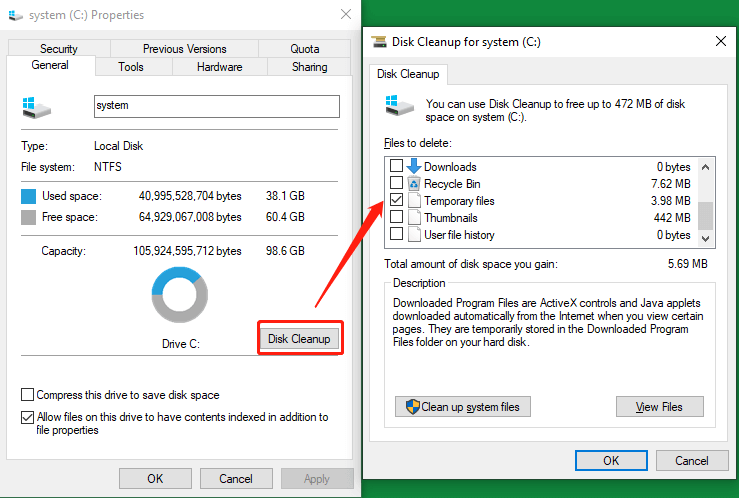Click the Thumbnails file icon

(x=414, y=218)
